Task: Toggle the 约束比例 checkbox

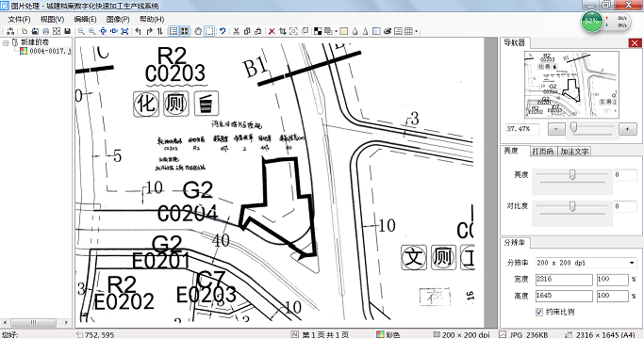Action: click(539, 312)
